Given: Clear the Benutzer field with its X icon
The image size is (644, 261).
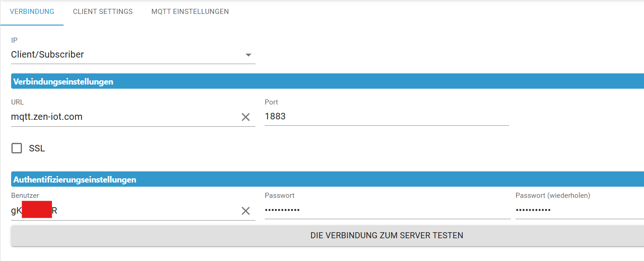Looking at the screenshot, I should coord(246,211).
